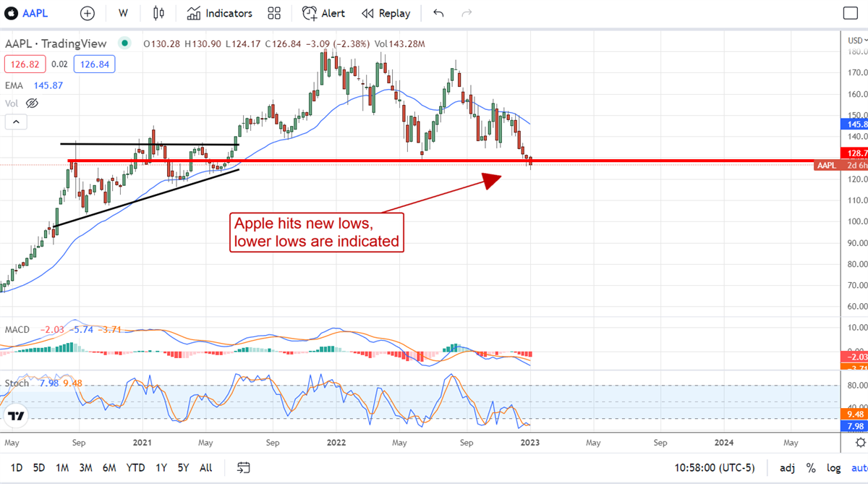Show the hidden Vol indicator via eye icon
Screen dimensions: 868x484
pyautogui.click(x=31, y=103)
